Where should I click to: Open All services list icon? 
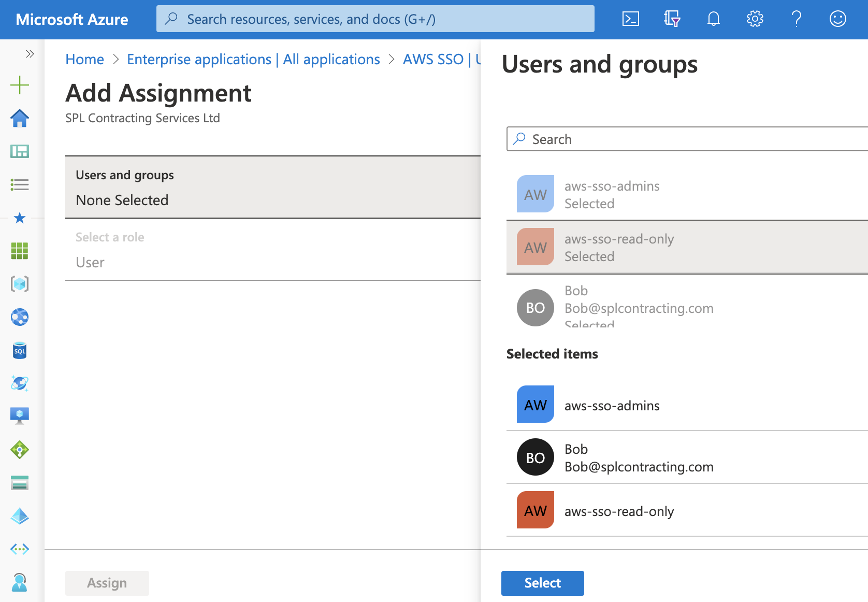click(x=20, y=184)
